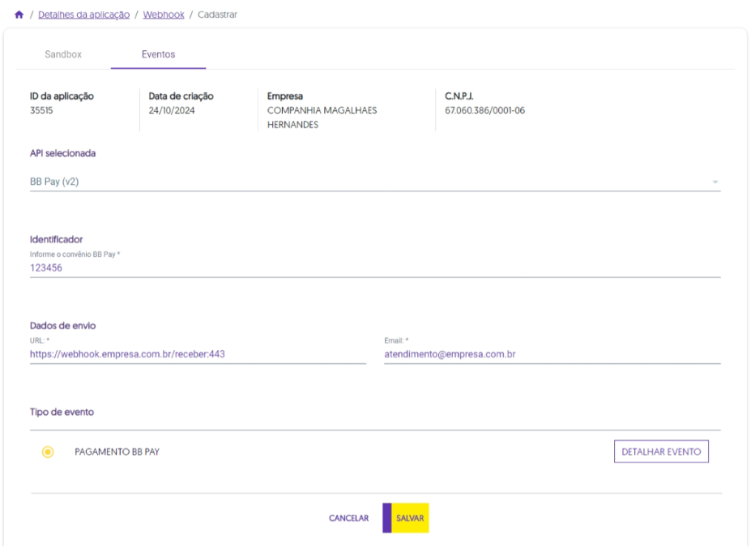Viewport: 751px width, 560px height.
Task: Click CNPJ value 67.060.386/0001-06
Action: [484, 110]
